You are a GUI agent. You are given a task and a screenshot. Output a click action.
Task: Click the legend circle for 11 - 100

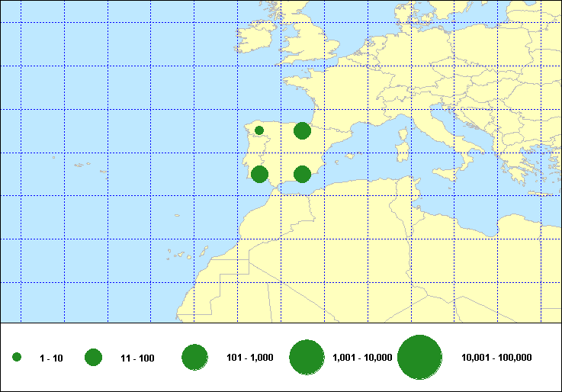[x=94, y=357]
